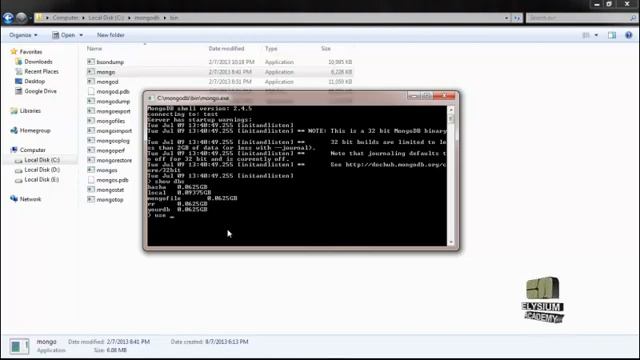Select the mongostat file icon
Image resolution: width=640 pixels, height=360 pixels.
pyautogui.click(x=91, y=189)
